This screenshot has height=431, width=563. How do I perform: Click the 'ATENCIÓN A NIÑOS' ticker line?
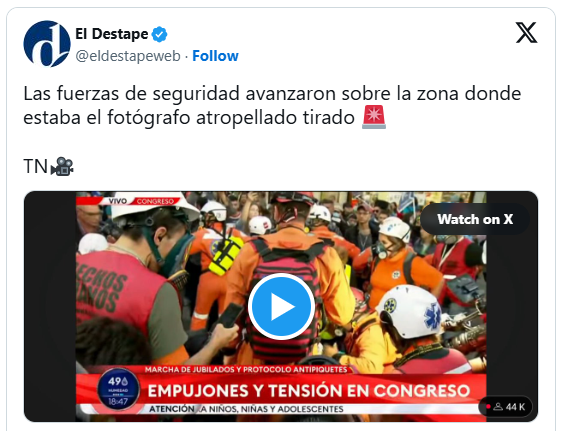point(246,409)
